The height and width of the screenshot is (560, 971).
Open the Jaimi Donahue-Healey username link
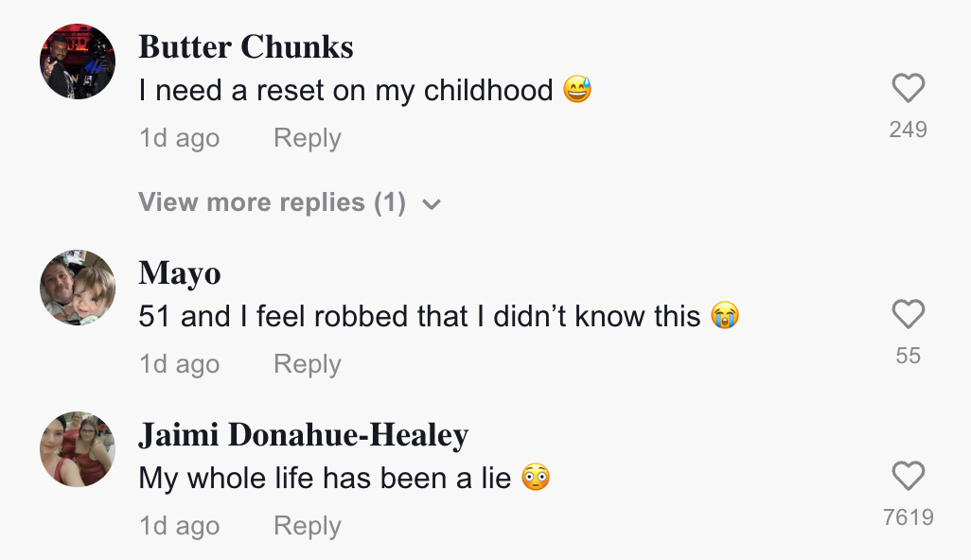point(303,435)
